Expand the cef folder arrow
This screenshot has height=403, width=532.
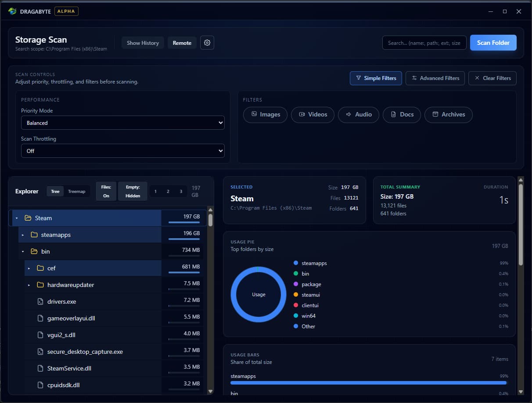click(29, 268)
